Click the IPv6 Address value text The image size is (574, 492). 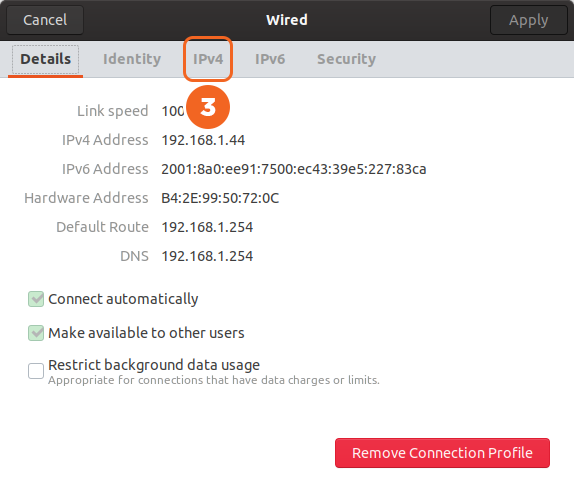pos(294,169)
